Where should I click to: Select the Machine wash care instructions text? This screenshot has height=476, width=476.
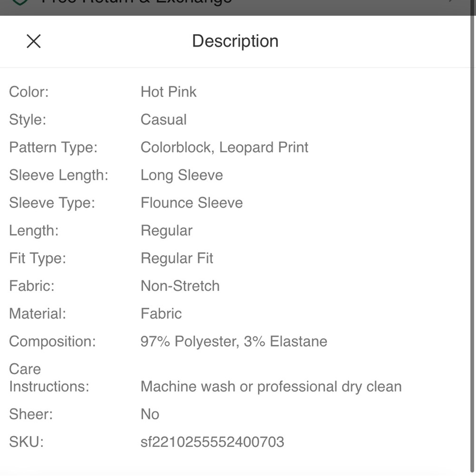(x=271, y=387)
